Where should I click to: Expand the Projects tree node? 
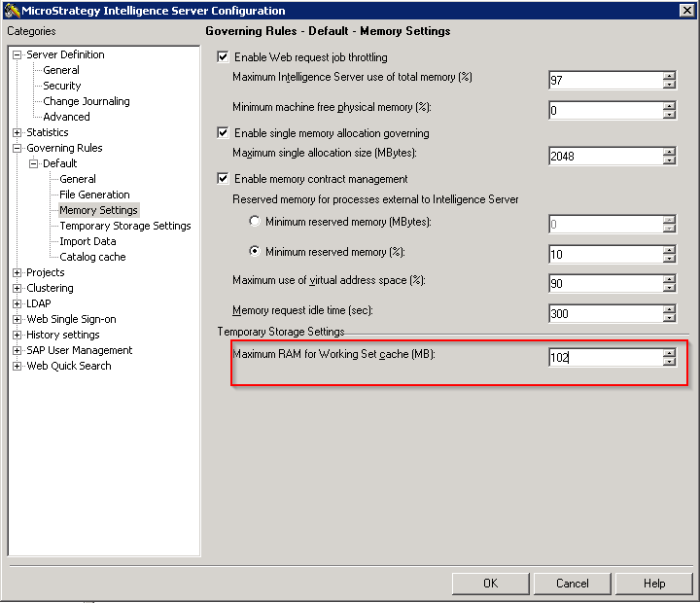(17, 272)
